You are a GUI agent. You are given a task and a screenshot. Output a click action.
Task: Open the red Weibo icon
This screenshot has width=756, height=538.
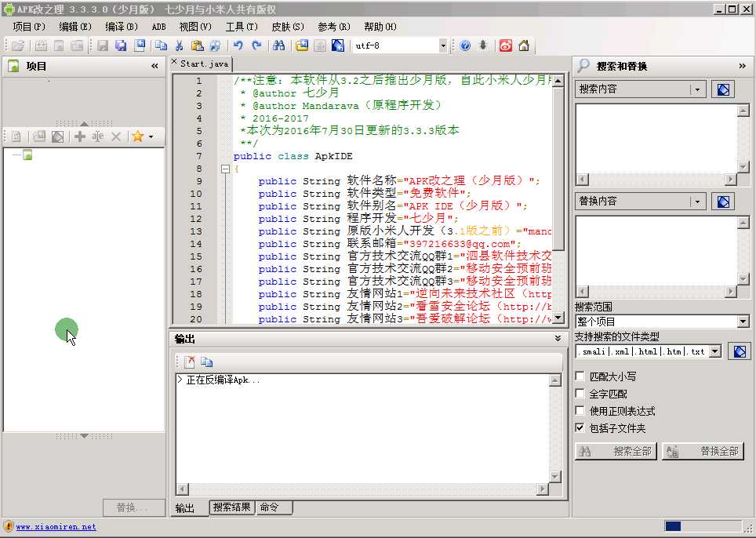[506, 45]
